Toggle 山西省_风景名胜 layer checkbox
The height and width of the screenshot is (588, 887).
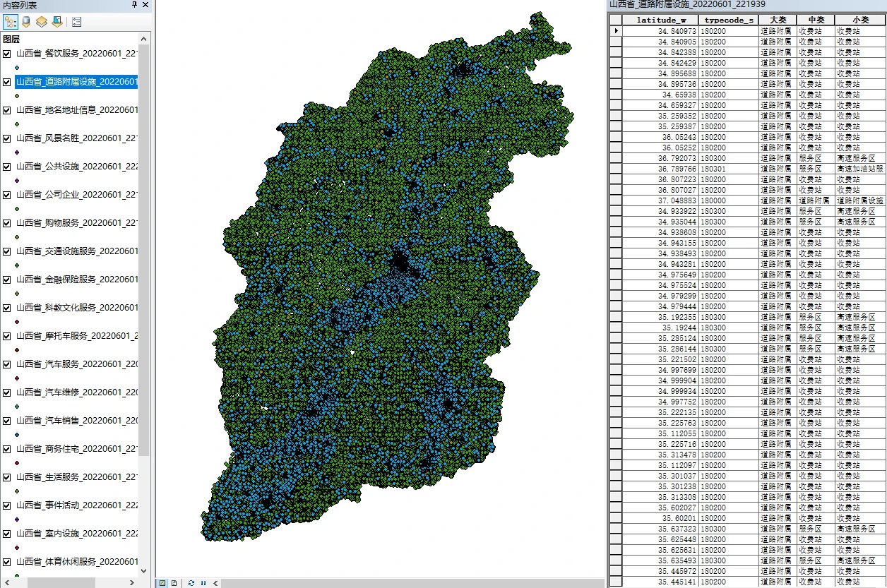7,138
